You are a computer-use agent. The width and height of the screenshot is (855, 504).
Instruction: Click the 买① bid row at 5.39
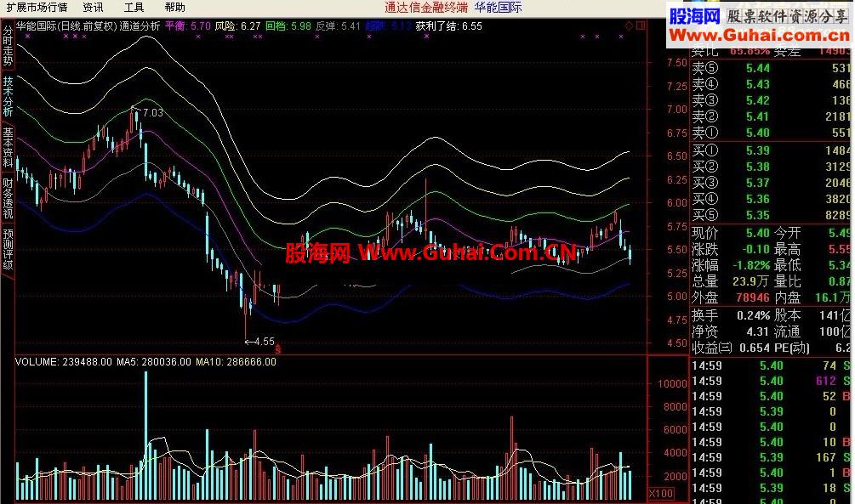coord(771,150)
